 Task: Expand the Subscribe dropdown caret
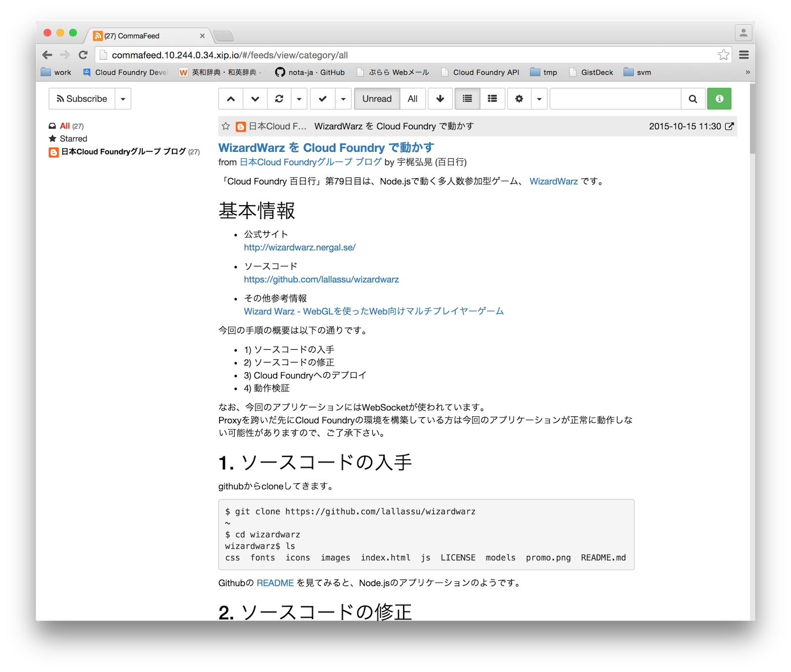(123, 99)
